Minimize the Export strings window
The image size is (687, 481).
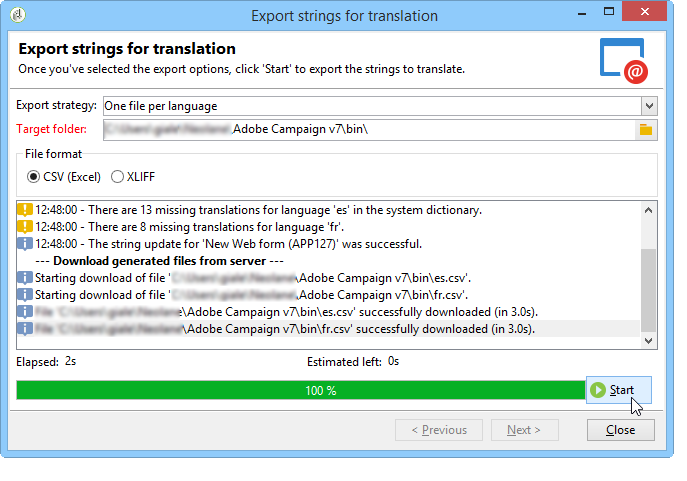[x=582, y=13]
